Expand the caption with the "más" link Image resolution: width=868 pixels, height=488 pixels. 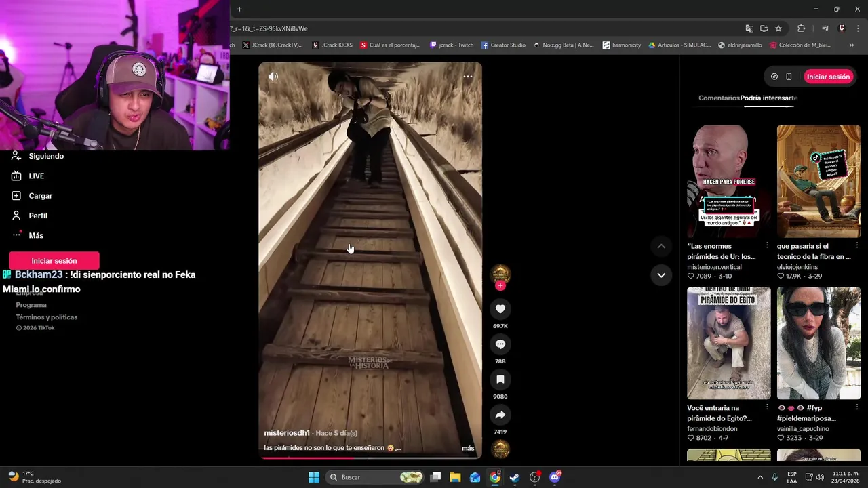point(468,448)
